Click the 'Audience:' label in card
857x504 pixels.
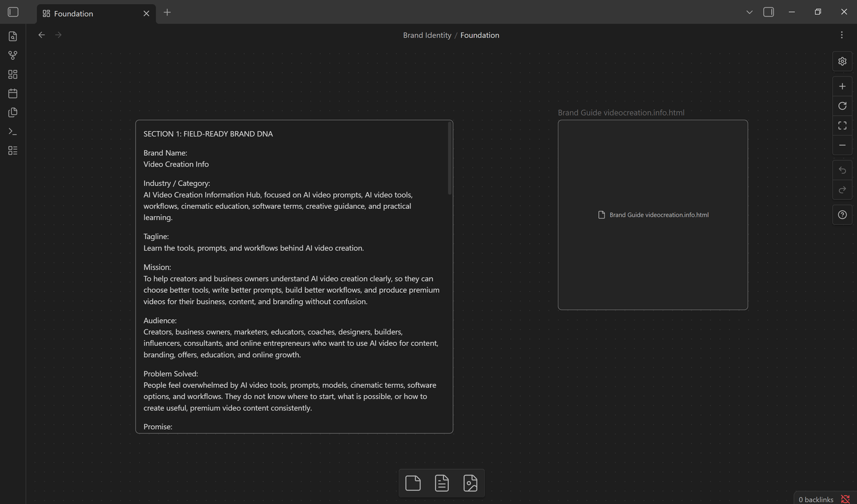pos(160,321)
